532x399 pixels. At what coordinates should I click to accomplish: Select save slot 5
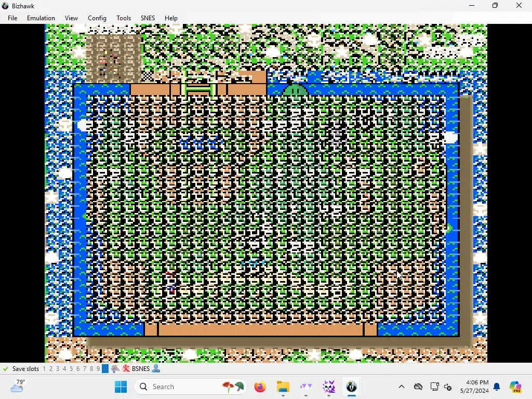(x=71, y=368)
